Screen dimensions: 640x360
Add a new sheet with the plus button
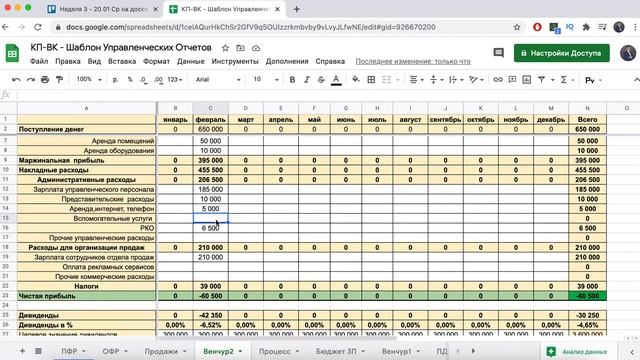click(23, 351)
